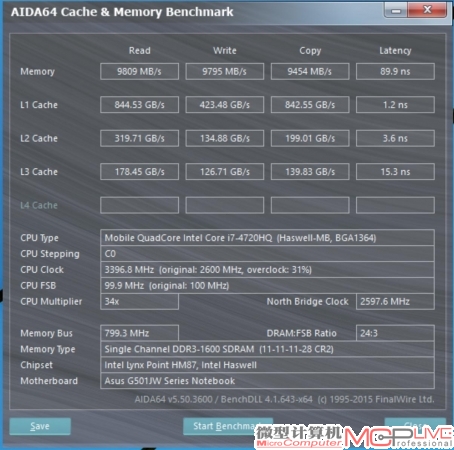Close the AIDA64 benchmark window

click(x=427, y=10)
